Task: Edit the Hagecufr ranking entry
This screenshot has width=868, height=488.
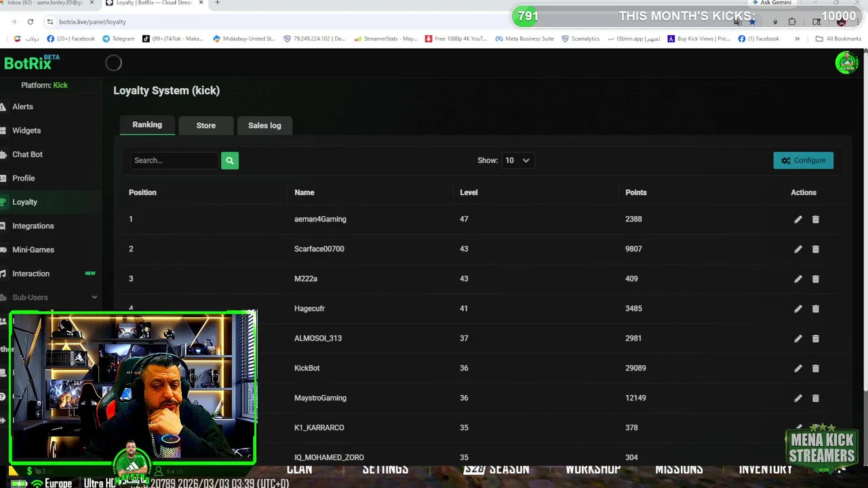Action: [x=798, y=308]
